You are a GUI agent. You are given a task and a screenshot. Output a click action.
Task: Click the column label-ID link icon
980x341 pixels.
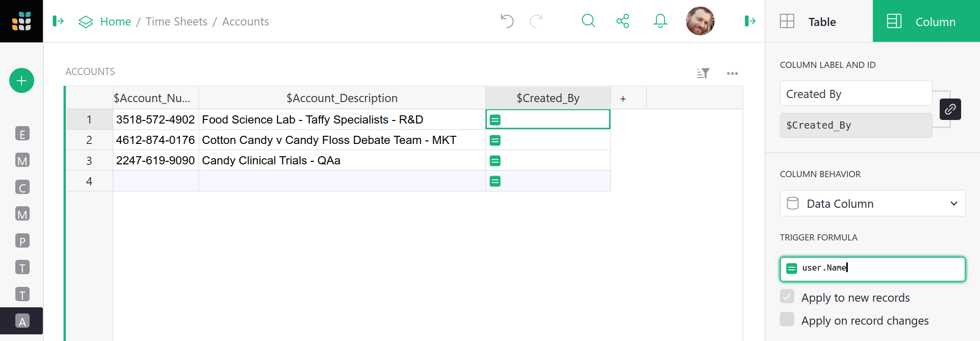pos(950,109)
